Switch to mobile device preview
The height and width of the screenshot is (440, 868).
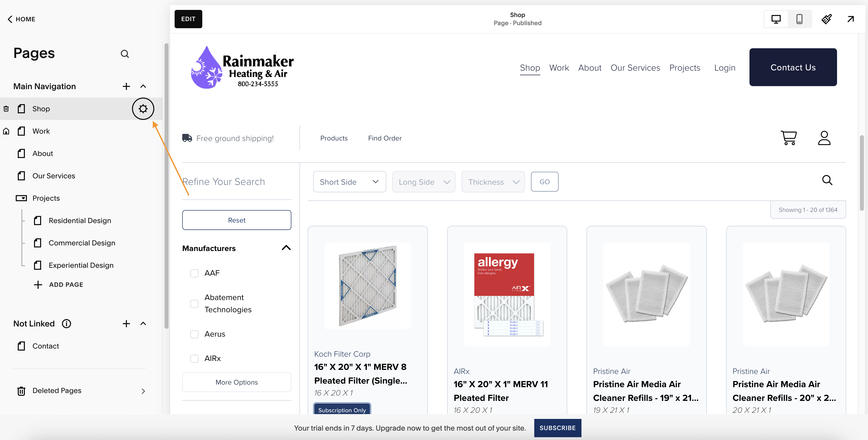pyautogui.click(x=799, y=19)
